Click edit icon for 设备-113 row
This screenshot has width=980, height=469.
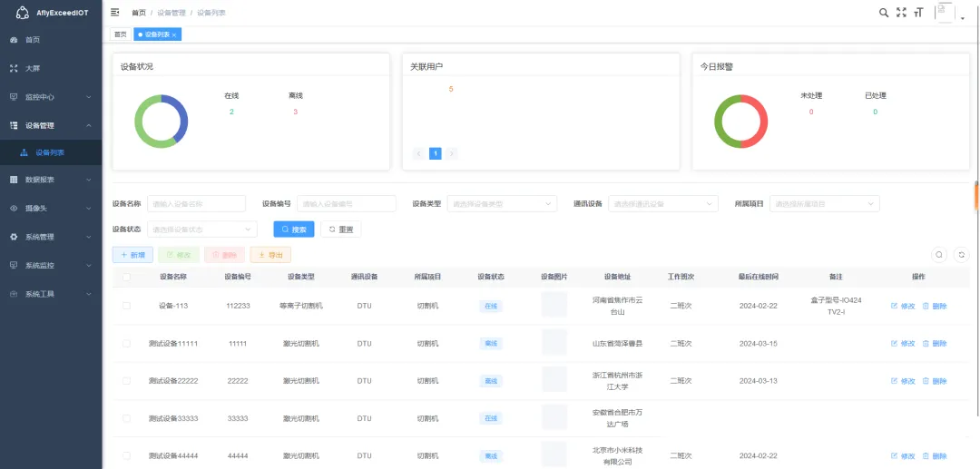[x=894, y=306]
